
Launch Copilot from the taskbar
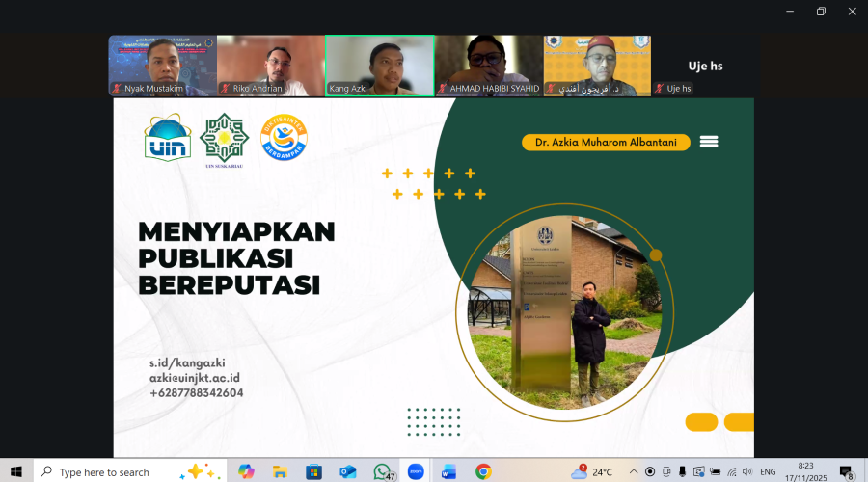pyautogui.click(x=246, y=471)
